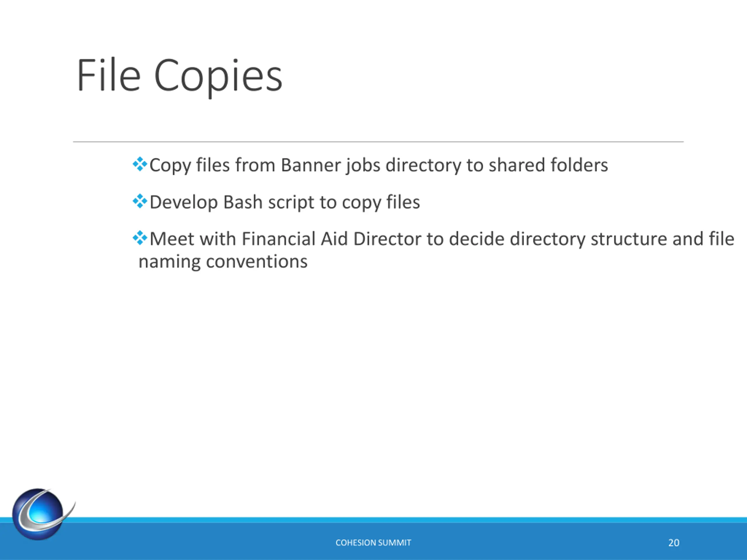Click the "Meet with Financial Aid Director" bullet text
Viewport: 747px width, 560px height.
442,239
